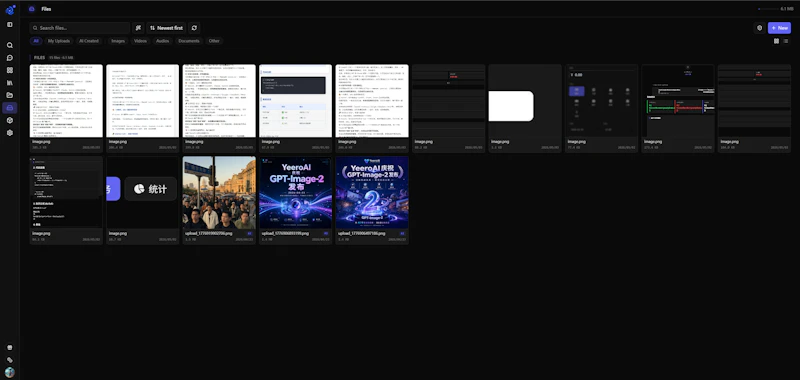Select the All filter tab

[36, 41]
